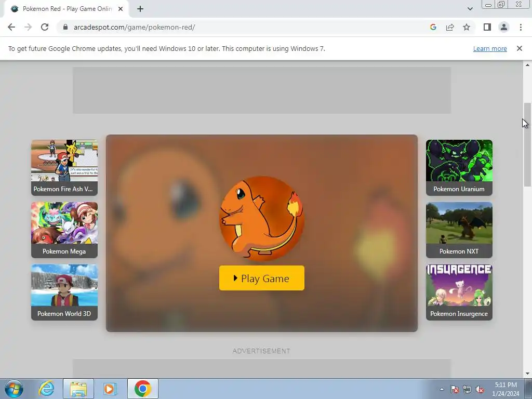Click the browser forward arrow

pyautogui.click(x=28, y=27)
